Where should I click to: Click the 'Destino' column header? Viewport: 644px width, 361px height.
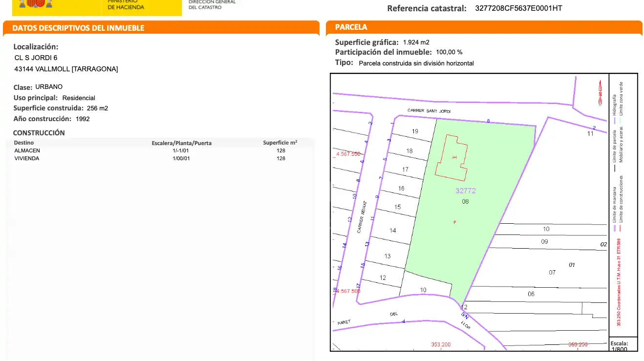24,142
